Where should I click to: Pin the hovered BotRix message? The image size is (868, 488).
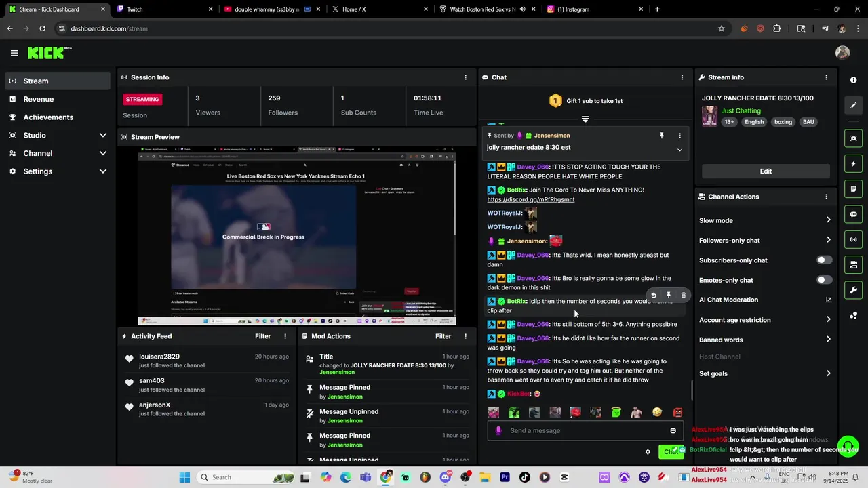point(668,296)
